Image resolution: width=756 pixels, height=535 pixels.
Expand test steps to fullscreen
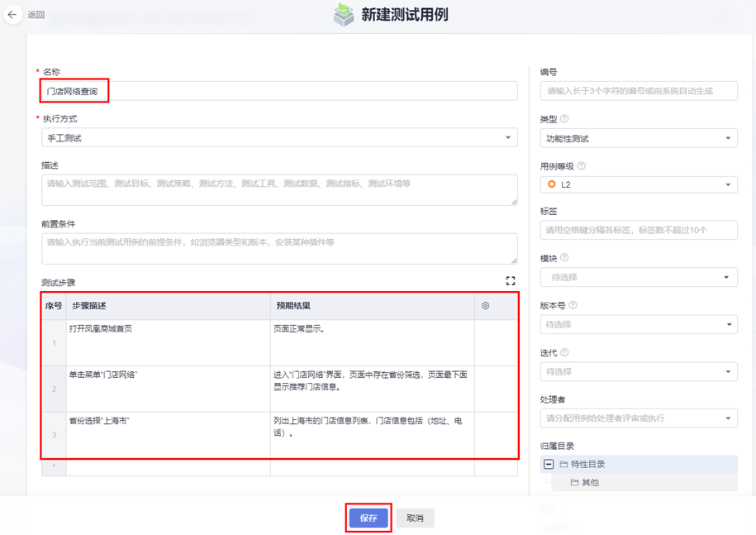coord(510,281)
